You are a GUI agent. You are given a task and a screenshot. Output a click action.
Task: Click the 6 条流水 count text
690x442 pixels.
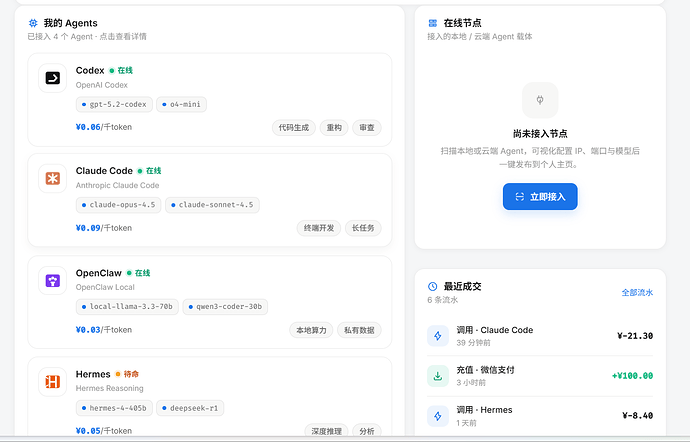point(443,300)
